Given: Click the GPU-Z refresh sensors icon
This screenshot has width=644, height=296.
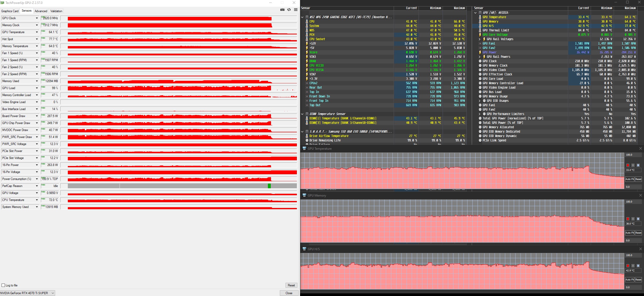Looking at the screenshot, I should click(x=289, y=10).
